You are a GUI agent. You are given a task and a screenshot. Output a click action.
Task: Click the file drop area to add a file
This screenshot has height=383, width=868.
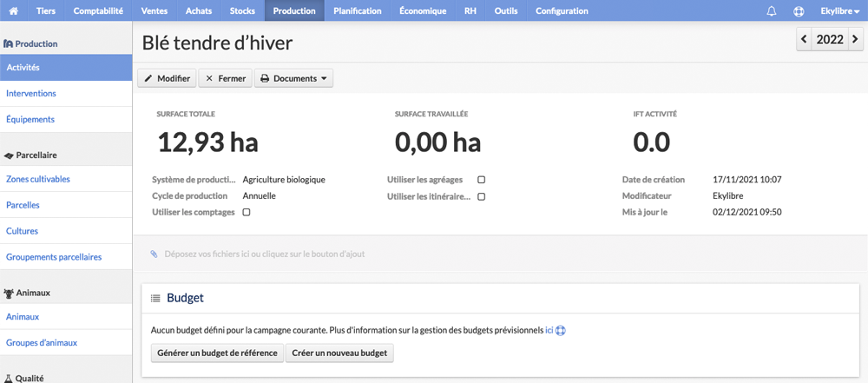click(500, 254)
